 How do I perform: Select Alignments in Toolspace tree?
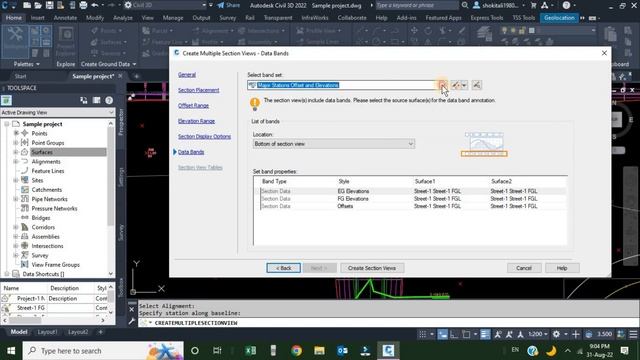[x=46, y=162]
